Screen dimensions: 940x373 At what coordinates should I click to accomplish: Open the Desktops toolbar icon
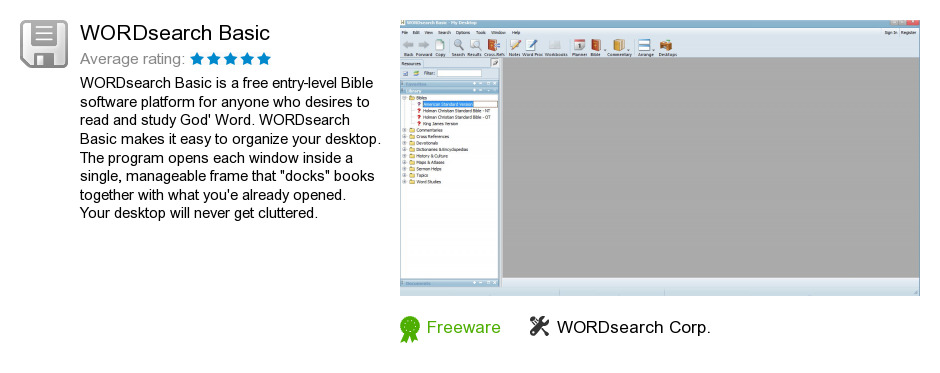665,45
